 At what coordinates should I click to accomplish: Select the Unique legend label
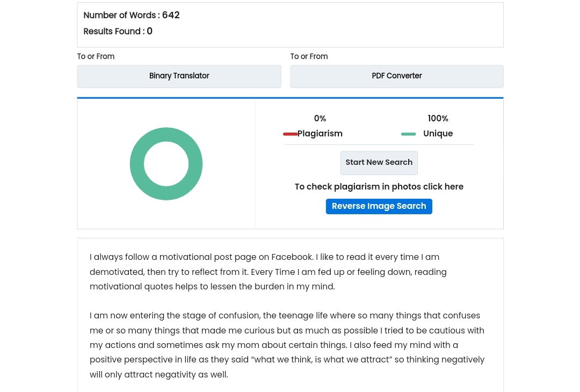(x=438, y=134)
